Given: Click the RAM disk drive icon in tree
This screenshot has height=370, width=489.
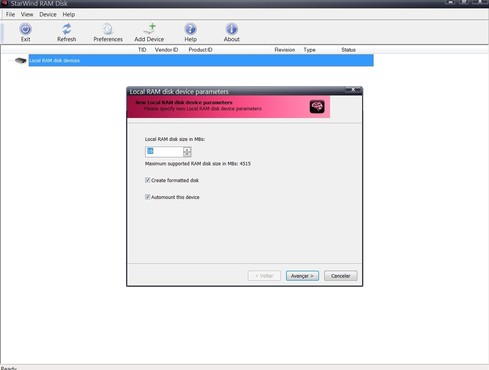Looking at the screenshot, I should (21, 61).
